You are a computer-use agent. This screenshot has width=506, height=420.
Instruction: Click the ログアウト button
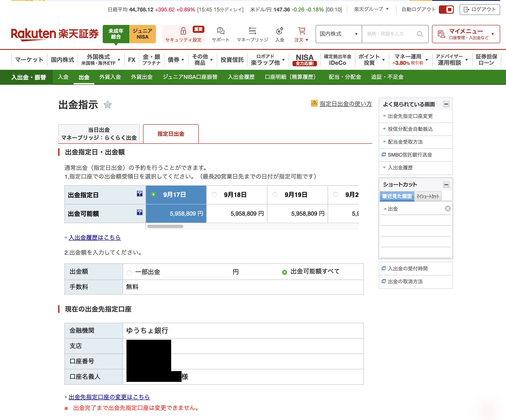(x=480, y=10)
